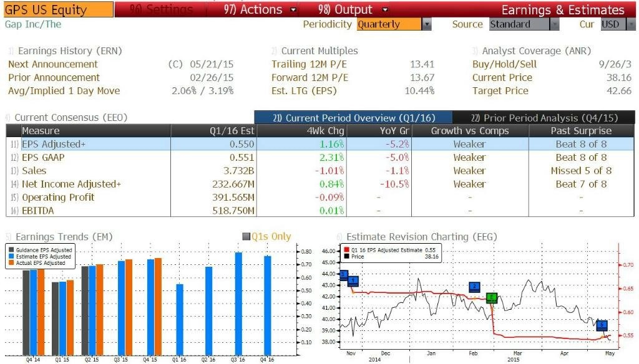The height and width of the screenshot is (364, 639).
Task: Click the GPS US Equity ticker field
Action: [x=58, y=10]
